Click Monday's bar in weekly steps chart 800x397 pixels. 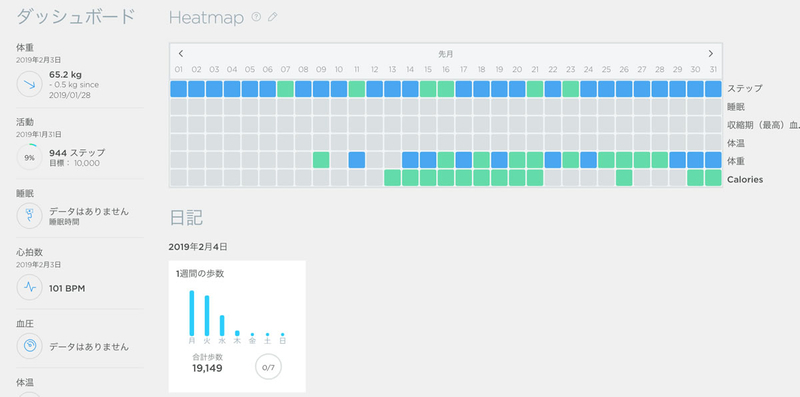[192, 313]
